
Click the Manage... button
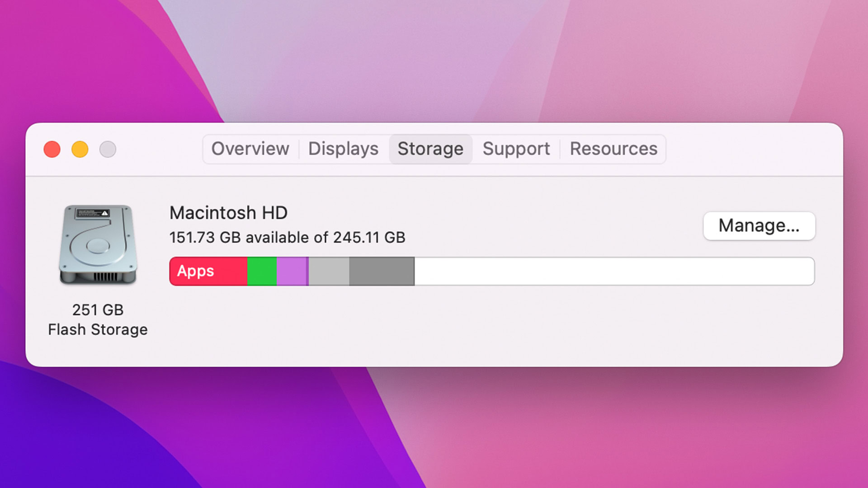tap(759, 225)
